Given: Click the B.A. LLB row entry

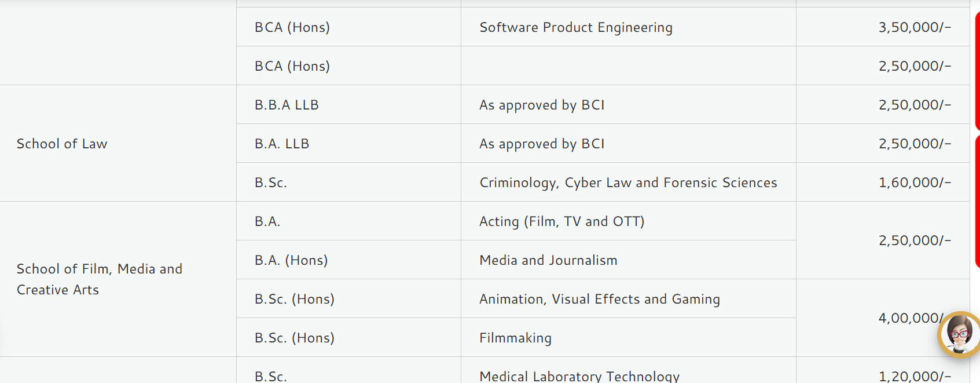Looking at the screenshot, I should pyautogui.click(x=282, y=143).
